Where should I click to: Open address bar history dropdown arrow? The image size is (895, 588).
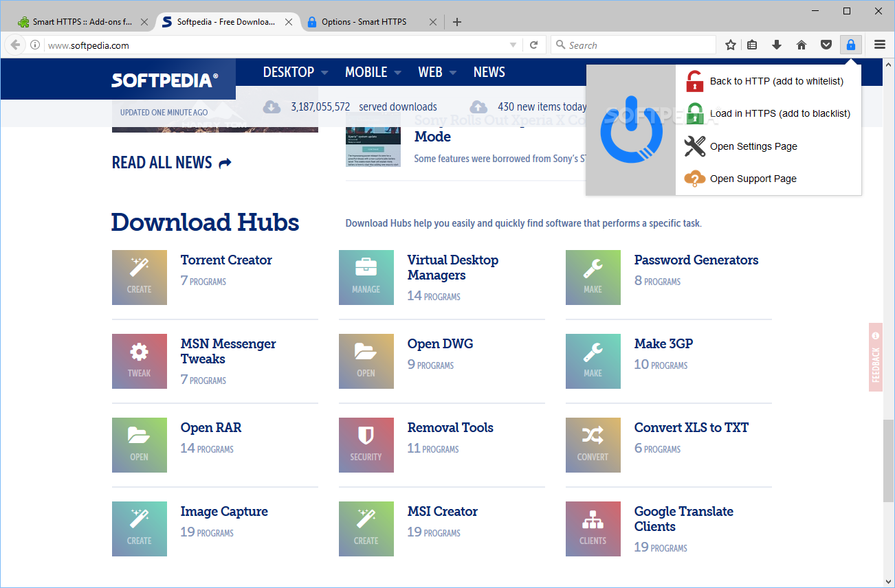[513, 45]
